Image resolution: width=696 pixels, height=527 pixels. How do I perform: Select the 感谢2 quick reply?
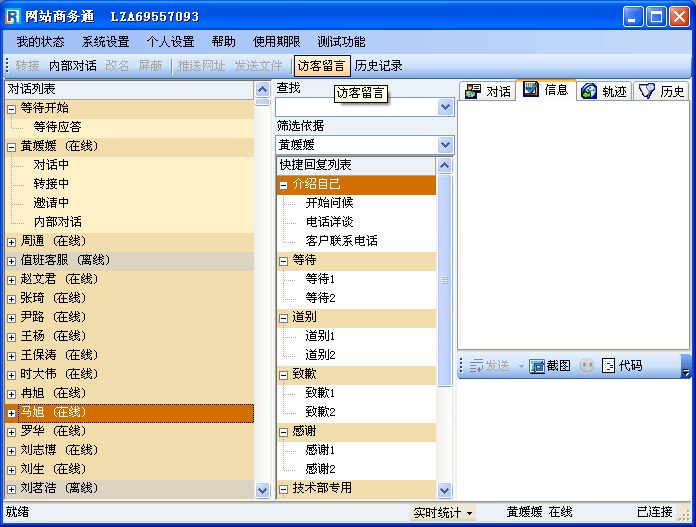tap(320, 469)
